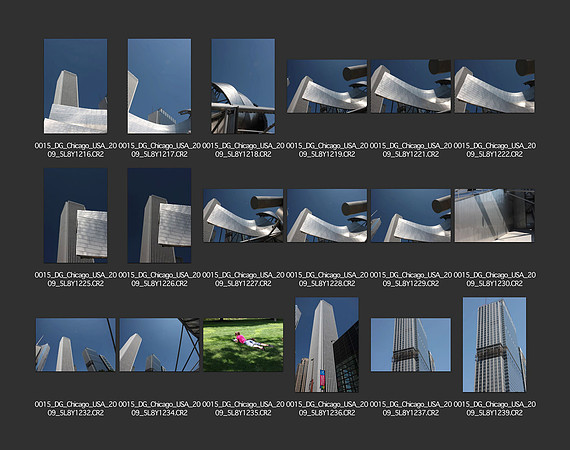Select thumbnail of image 5L8Y1232.CR2
Viewport: 570px width, 450px height.
[76, 345]
